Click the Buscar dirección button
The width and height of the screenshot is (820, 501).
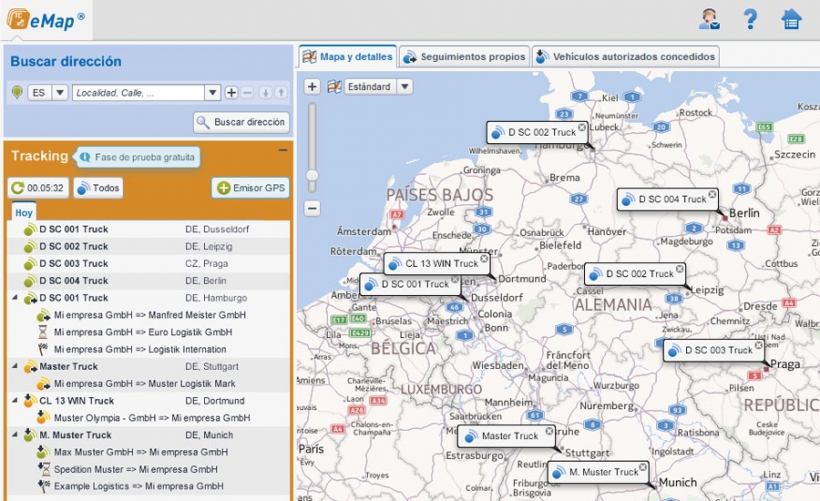pos(241,122)
